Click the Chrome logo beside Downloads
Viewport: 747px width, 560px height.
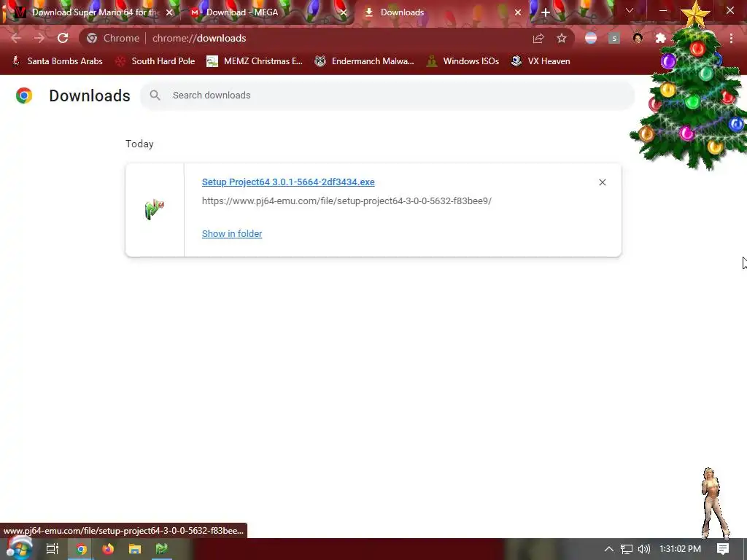tap(24, 96)
